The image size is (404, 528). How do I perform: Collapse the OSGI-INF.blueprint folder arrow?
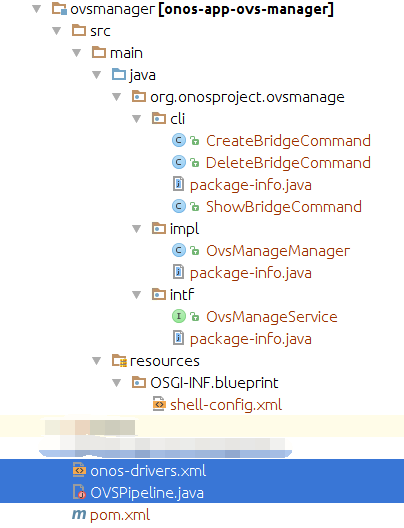point(117,383)
